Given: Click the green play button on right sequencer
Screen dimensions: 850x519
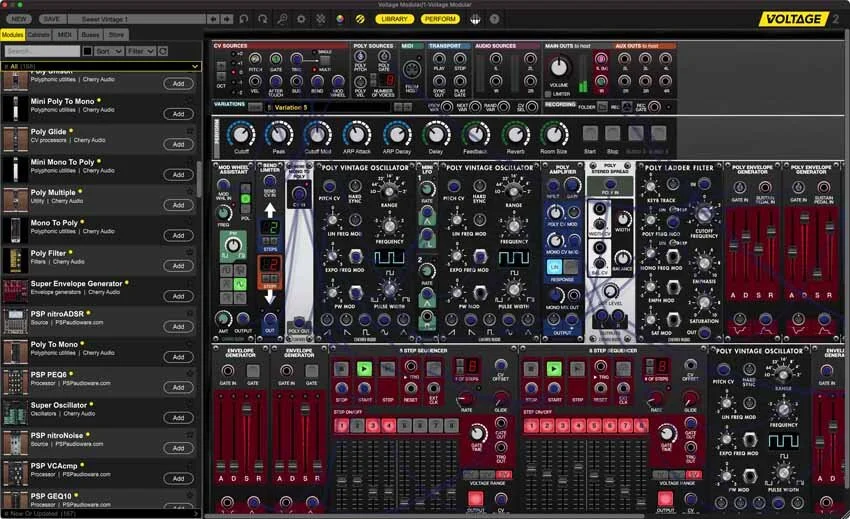Looking at the screenshot, I should pyautogui.click(x=553, y=369).
